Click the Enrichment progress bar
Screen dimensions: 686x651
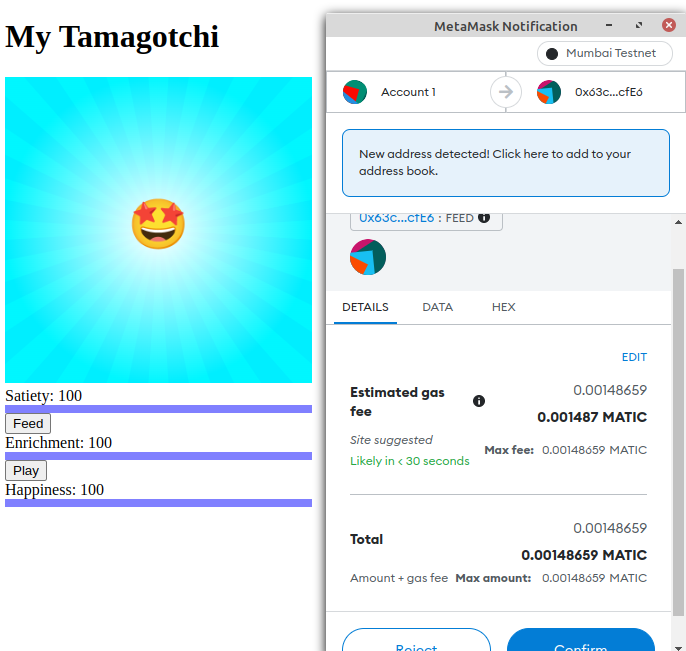158,456
